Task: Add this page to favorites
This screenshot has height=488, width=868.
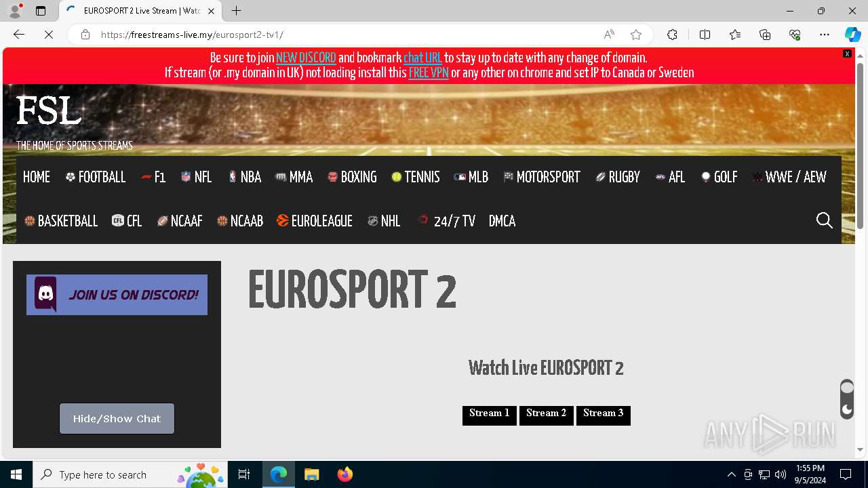Action: [636, 35]
